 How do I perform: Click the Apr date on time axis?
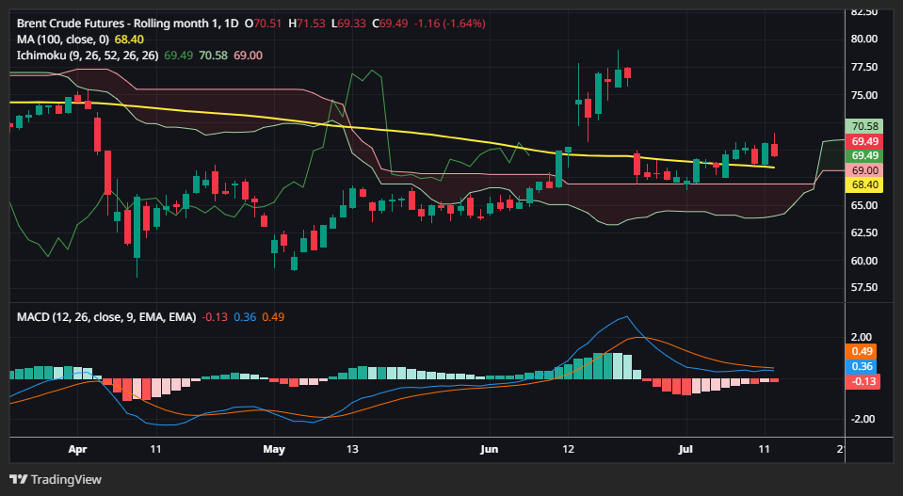click(x=79, y=450)
